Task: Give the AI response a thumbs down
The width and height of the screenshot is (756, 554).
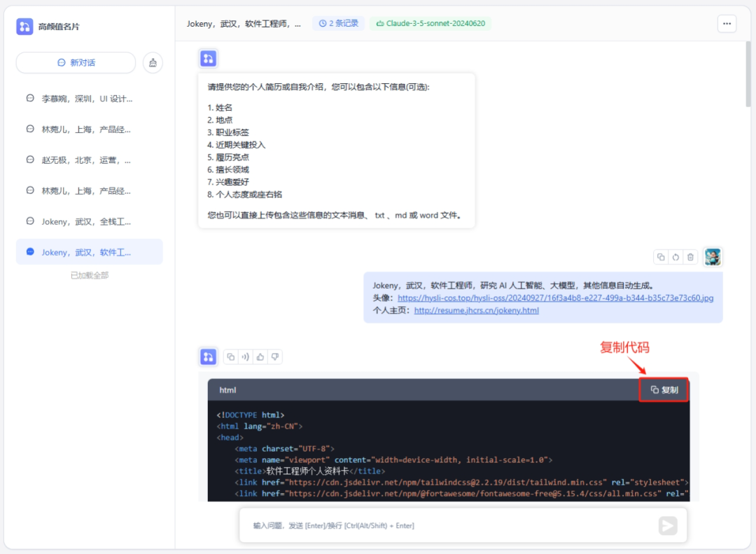Action: coord(275,357)
